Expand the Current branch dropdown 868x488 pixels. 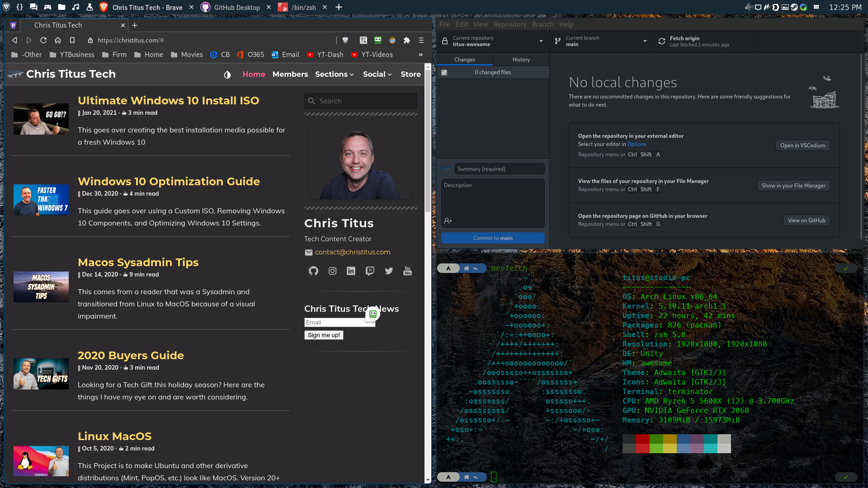point(601,41)
